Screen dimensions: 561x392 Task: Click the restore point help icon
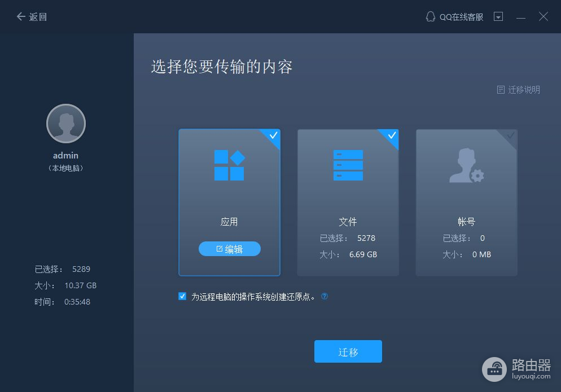(x=325, y=296)
